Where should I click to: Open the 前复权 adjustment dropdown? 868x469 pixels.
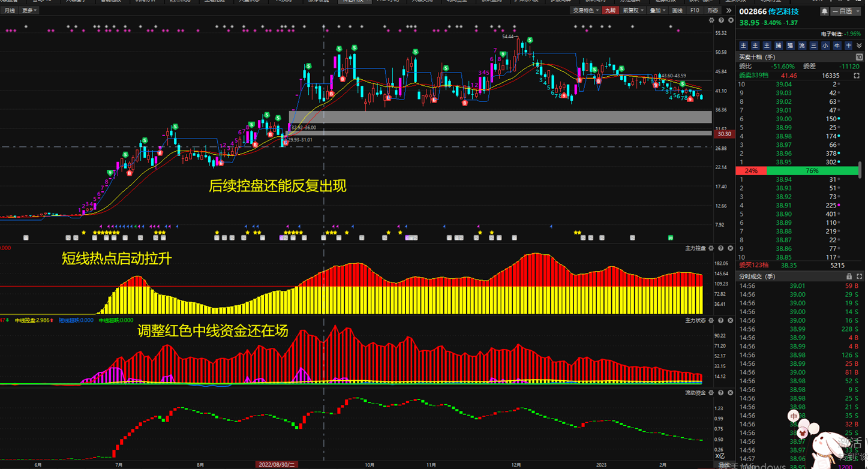[x=633, y=10]
